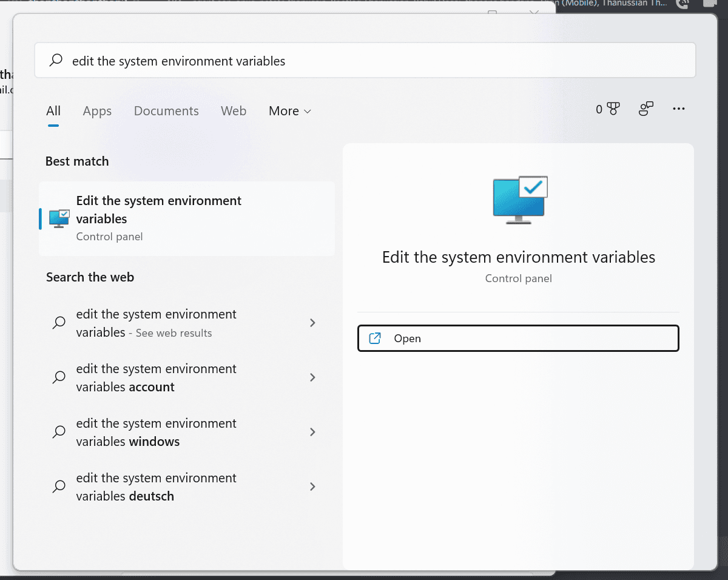Click magnifier icon beside the 'variables deutsch' suggestion
Viewport: 728px width, 580px height.
(59, 487)
